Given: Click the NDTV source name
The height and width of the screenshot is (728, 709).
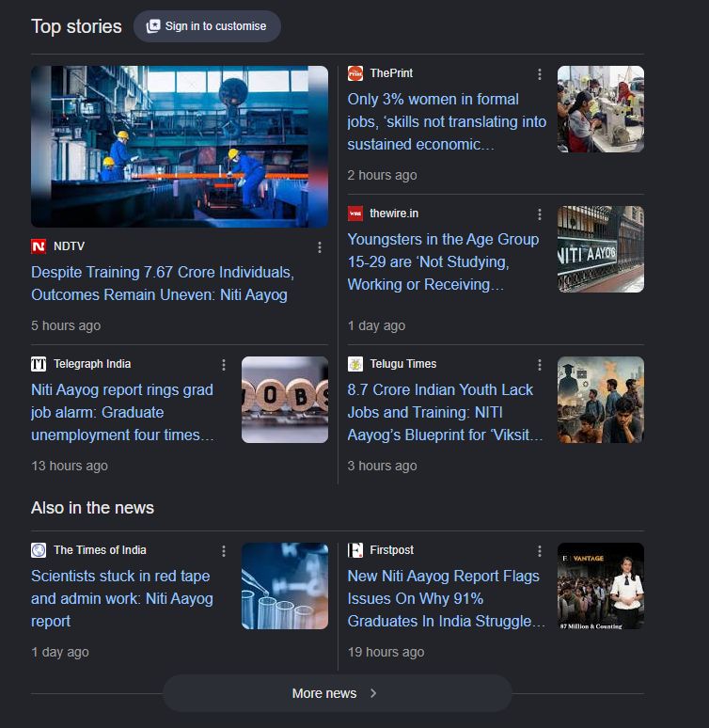Looking at the screenshot, I should (70, 246).
